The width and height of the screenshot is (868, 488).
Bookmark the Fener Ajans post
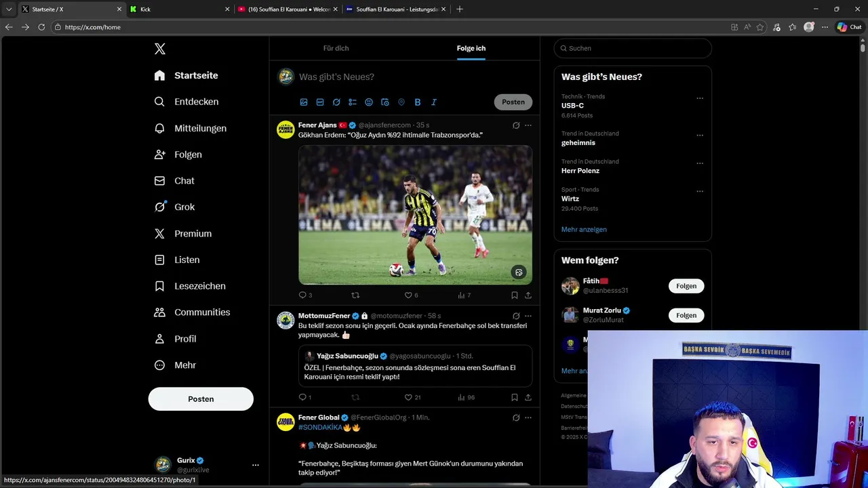[x=515, y=296]
